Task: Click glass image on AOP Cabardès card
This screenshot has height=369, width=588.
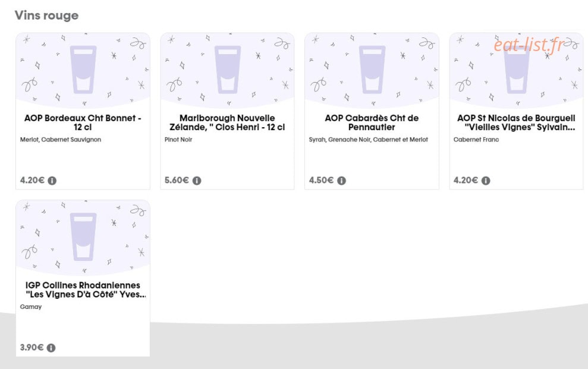Action: click(372, 70)
